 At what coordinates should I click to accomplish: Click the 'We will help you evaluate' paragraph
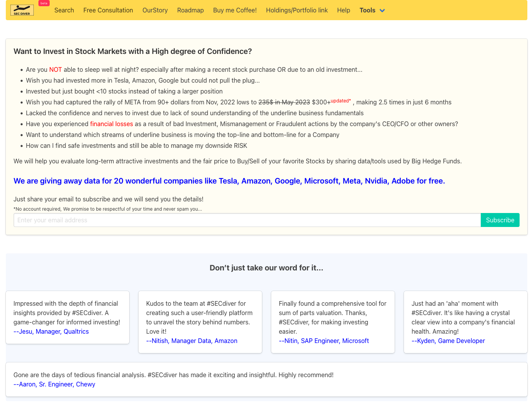tap(237, 161)
